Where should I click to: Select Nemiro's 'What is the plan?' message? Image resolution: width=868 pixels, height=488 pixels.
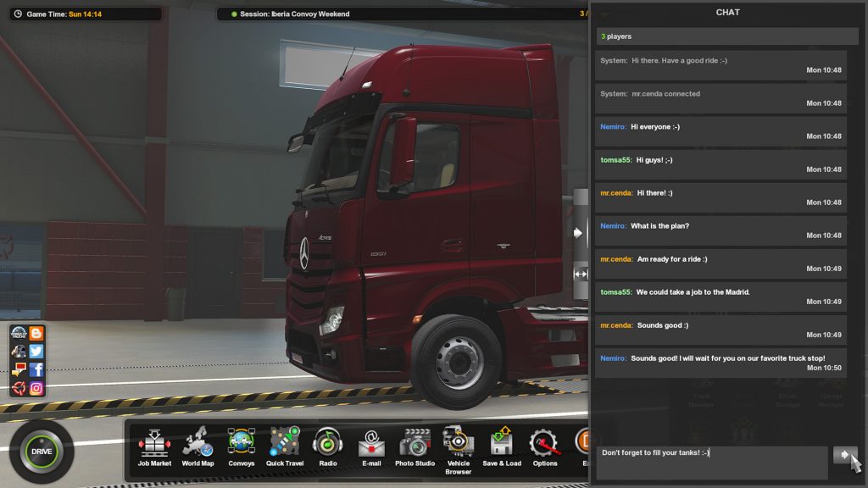(721, 230)
